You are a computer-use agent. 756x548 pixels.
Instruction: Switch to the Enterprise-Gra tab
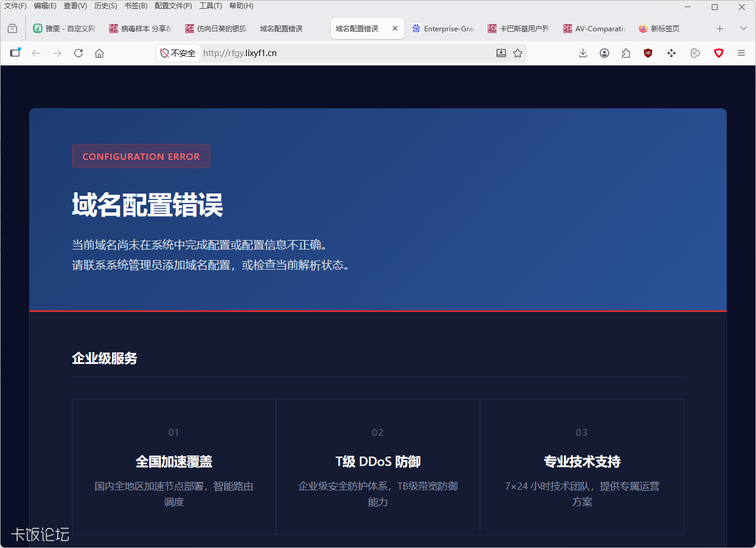(442, 28)
